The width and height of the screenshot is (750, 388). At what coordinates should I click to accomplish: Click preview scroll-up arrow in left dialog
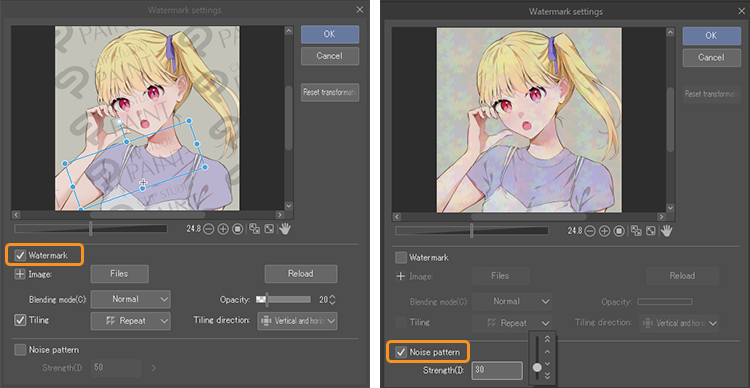[288, 31]
